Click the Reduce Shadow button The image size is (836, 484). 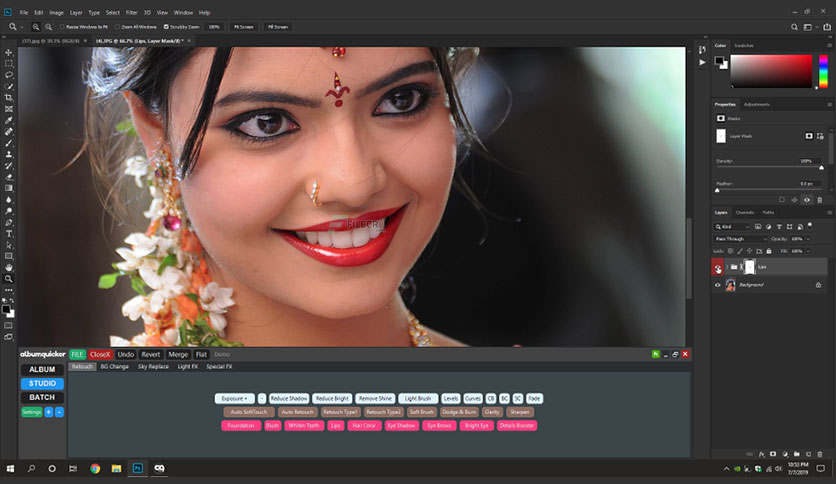(289, 399)
